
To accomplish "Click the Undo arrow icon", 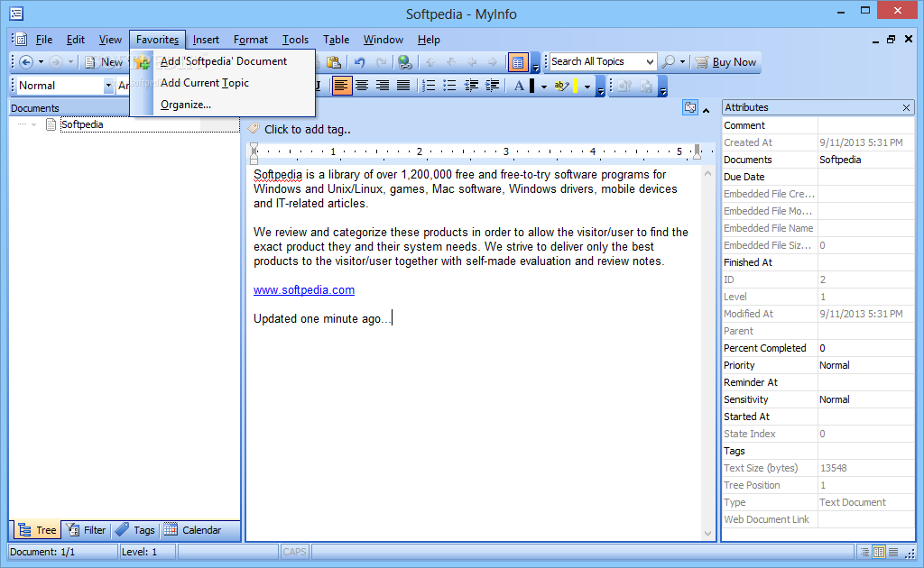I will pos(359,62).
